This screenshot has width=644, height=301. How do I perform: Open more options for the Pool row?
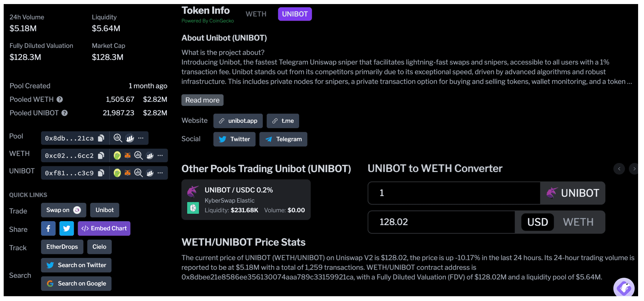tap(141, 138)
